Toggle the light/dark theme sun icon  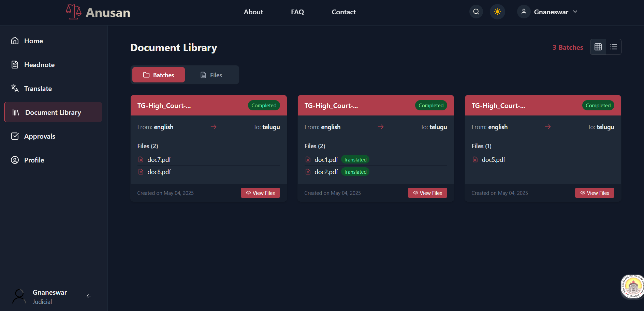pos(497,12)
